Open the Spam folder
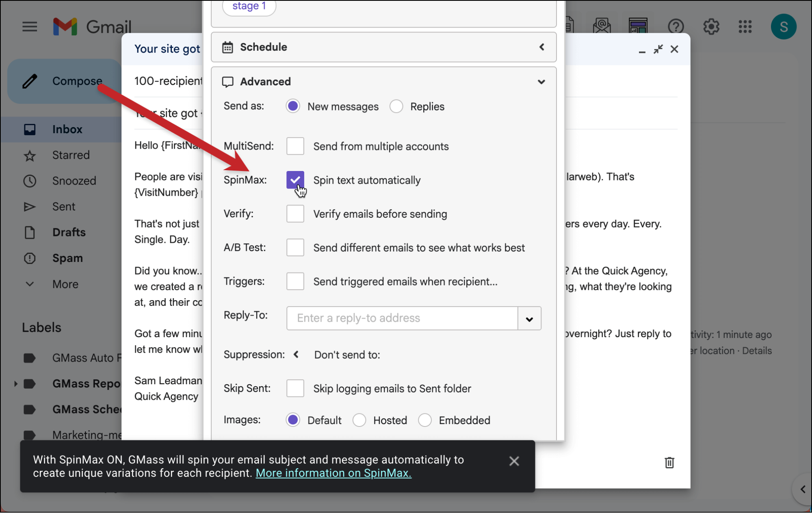The width and height of the screenshot is (812, 513). (x=67, y=258)
